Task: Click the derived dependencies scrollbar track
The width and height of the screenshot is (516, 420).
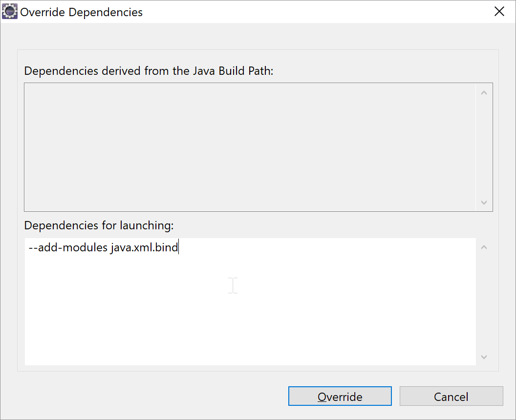Action: 484,148
